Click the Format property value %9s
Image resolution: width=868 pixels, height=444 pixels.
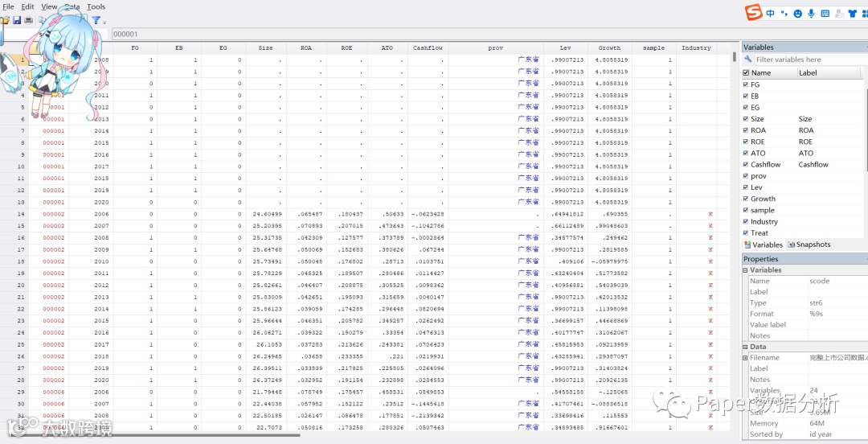coord(816,314)
